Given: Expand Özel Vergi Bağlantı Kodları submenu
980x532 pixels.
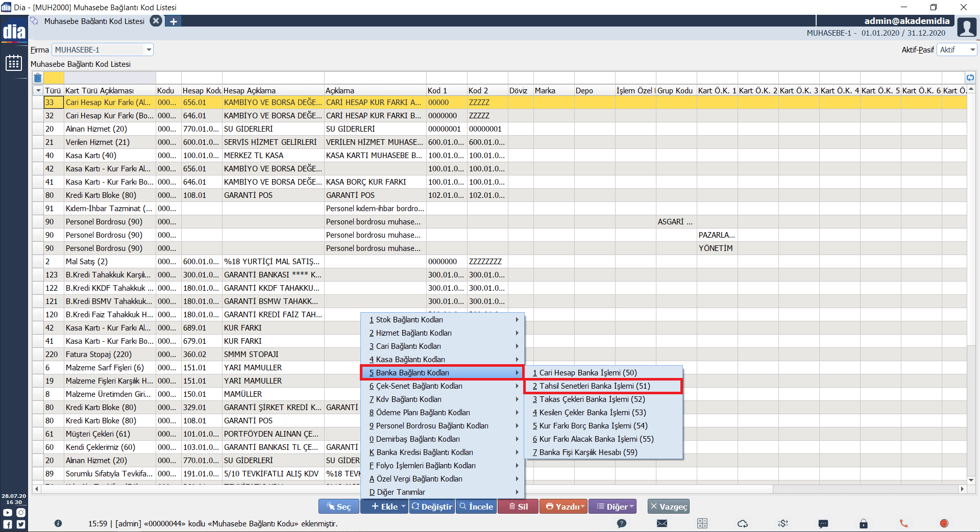Looking at the screenshot, I should click(x=443, y=479).
